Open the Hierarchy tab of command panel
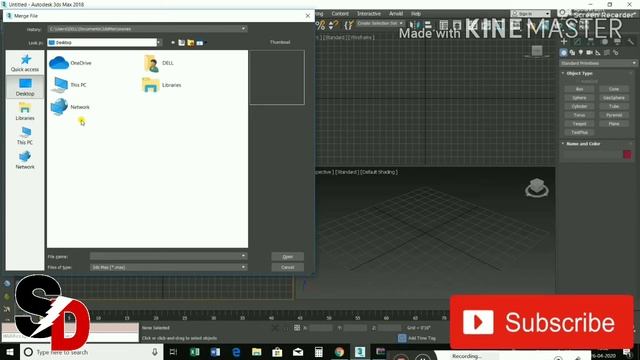640x360 pixels. coord(591,42)
